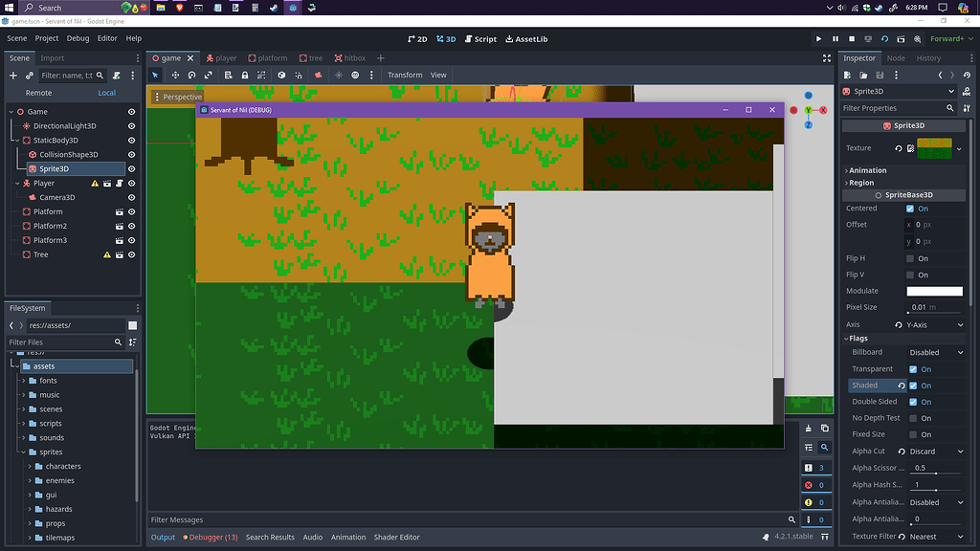This screenshot has height=551, width=980.
Task: Edit the Modulate color swatch
Action: [x=933, y=291]
